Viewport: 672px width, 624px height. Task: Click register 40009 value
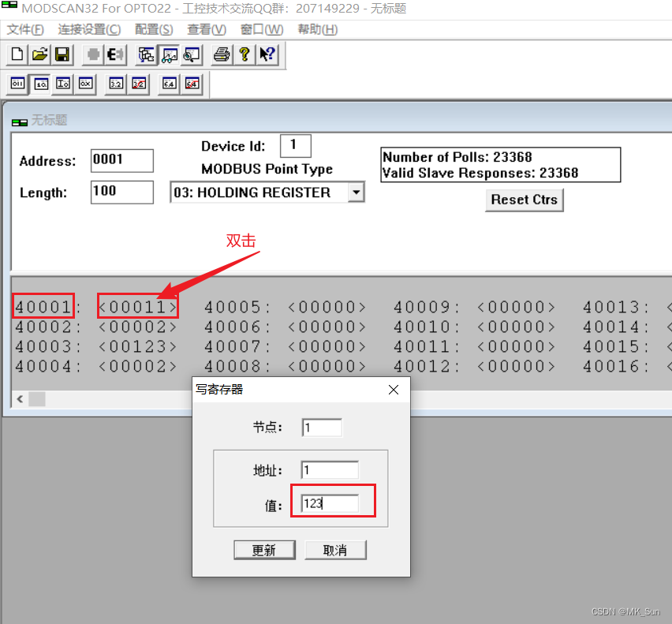pos(516,307)
